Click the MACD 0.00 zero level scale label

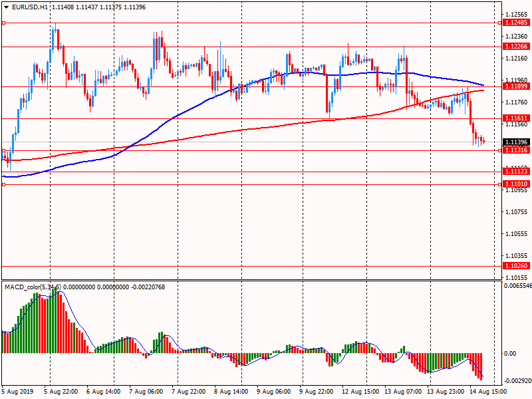[510, 353]
